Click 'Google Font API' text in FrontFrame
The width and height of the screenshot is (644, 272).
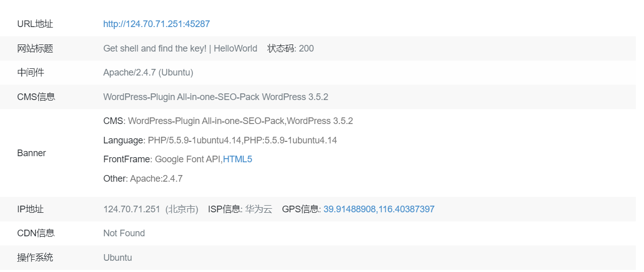click(x=187, y=159)
